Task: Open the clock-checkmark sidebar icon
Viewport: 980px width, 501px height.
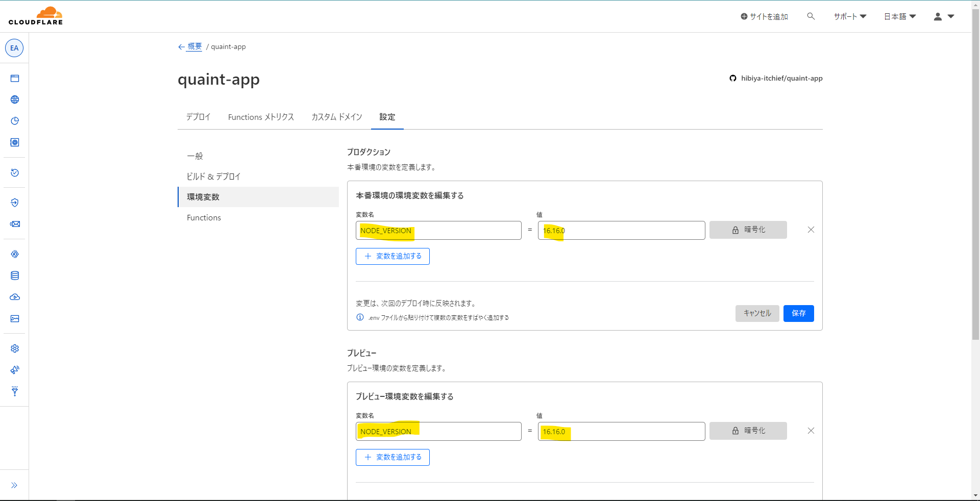Action: click(15, 172)
